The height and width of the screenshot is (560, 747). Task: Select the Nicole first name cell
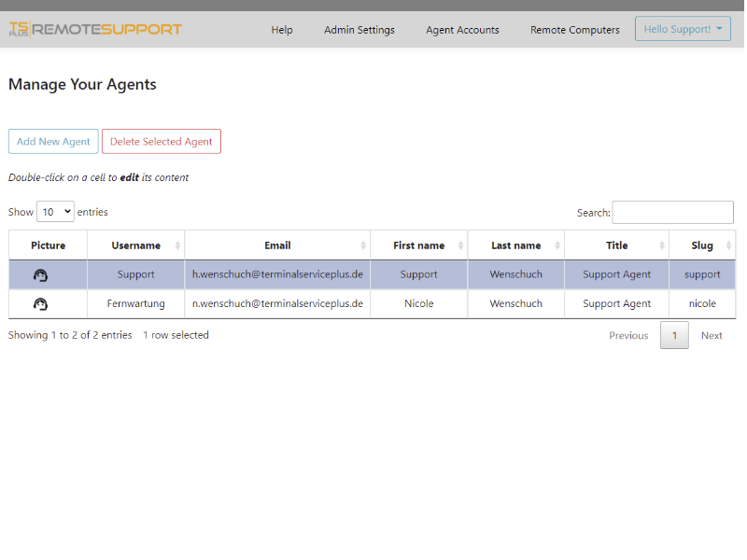[418, 303]
